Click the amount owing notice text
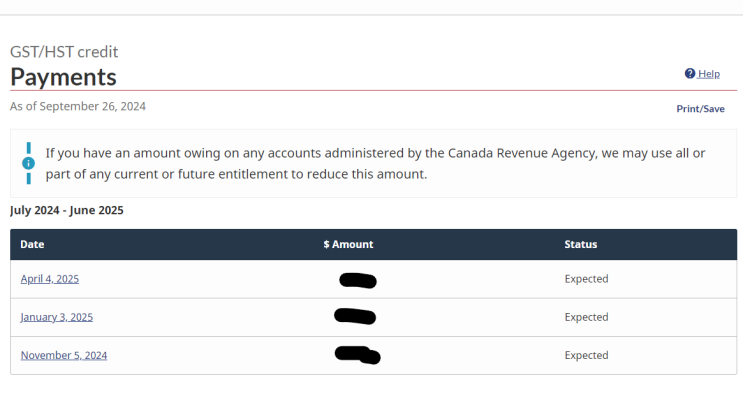This screenshot has height=410, width=743. 375,163
